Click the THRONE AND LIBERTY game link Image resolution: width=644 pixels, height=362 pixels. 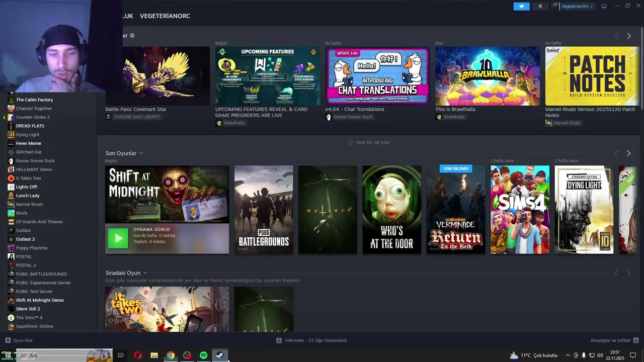pos(133,117)
